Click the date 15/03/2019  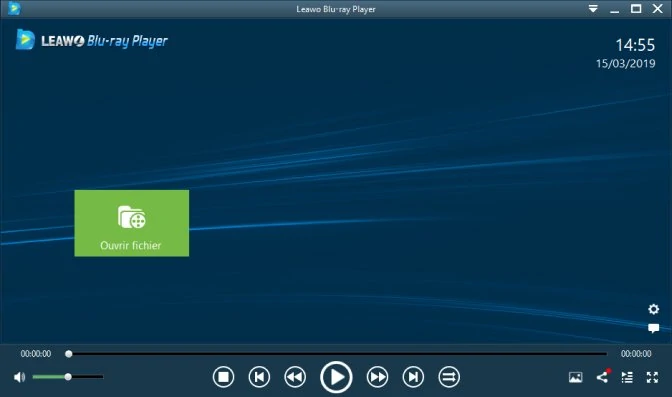(x=625, y=63)
